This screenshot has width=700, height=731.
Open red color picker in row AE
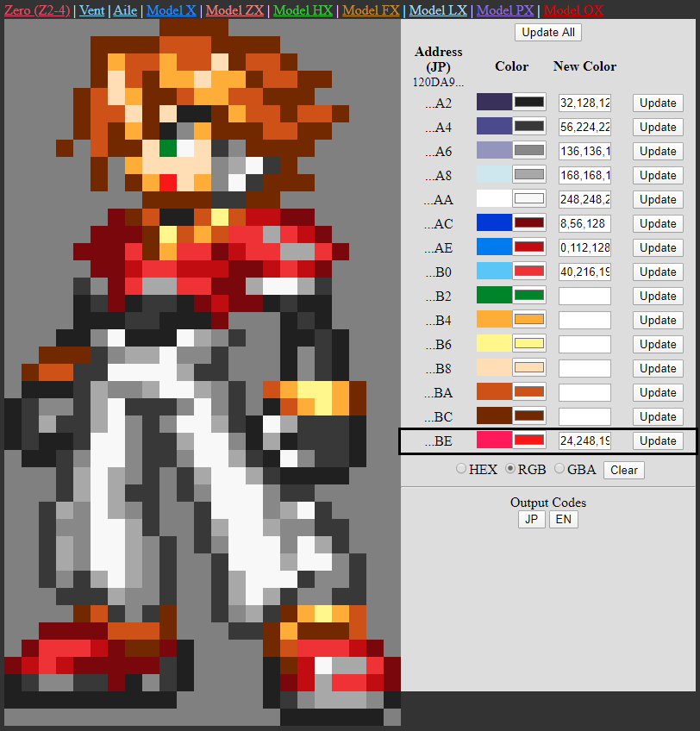point(528,247)
